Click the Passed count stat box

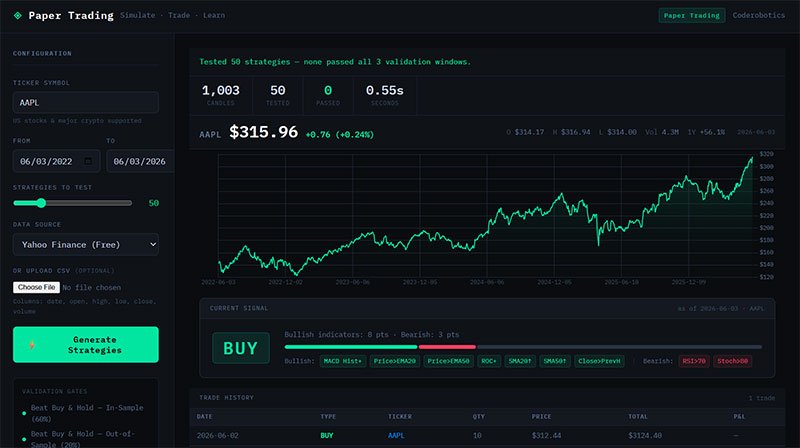click(x=328, y=95)
